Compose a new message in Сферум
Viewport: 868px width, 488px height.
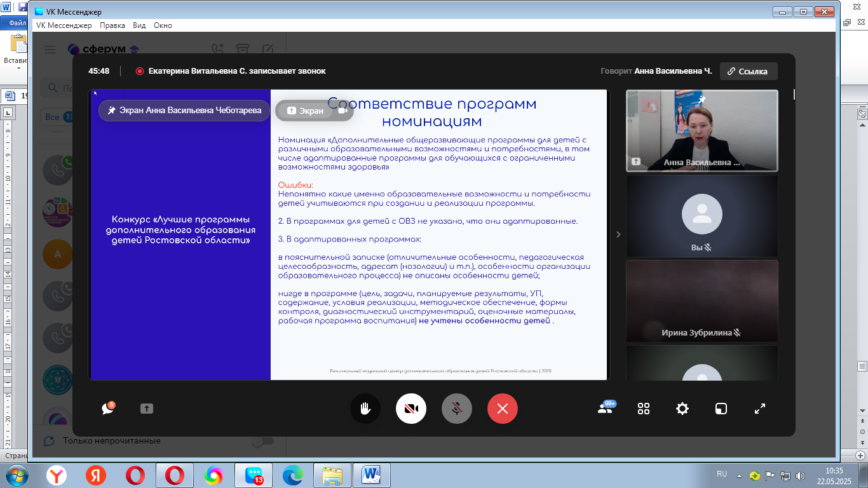[x=268, y=49]
